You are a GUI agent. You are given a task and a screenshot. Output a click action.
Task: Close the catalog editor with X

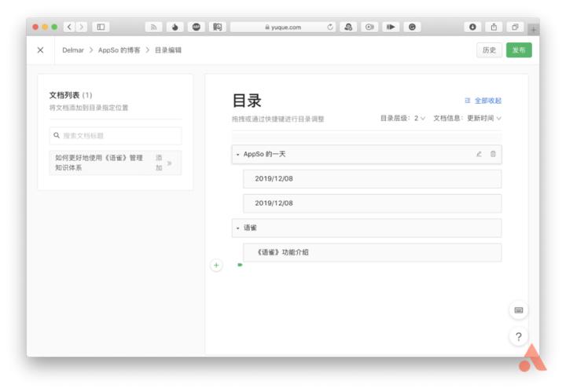click(40, 50)
